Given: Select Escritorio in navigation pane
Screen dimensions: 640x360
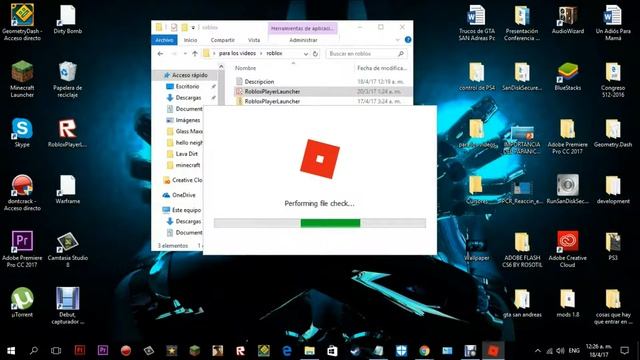Looking at the screenshot, I should coord(187,87).
